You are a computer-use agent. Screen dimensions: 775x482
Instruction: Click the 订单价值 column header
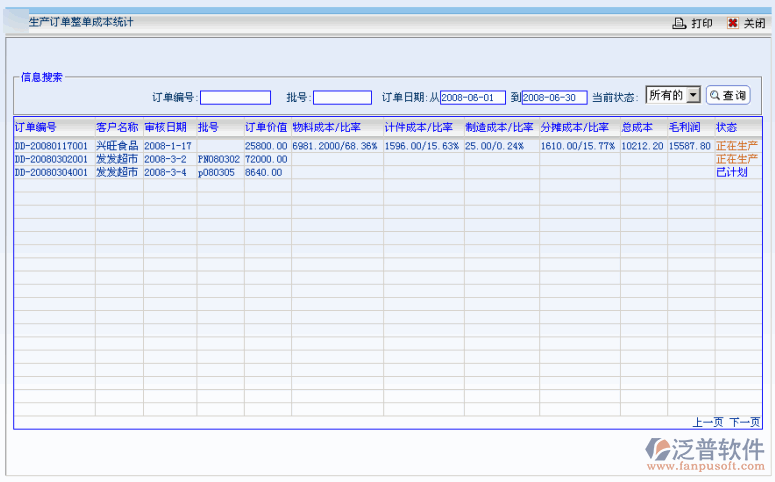[x=266, y=128]
